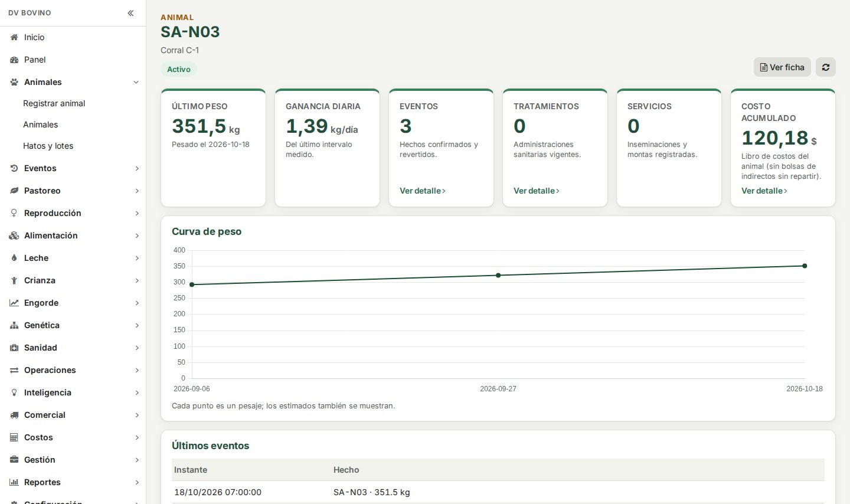Click the medkit icon beside Sanidad
Viewport: 850px width, 504px height.
coord(14,348)
